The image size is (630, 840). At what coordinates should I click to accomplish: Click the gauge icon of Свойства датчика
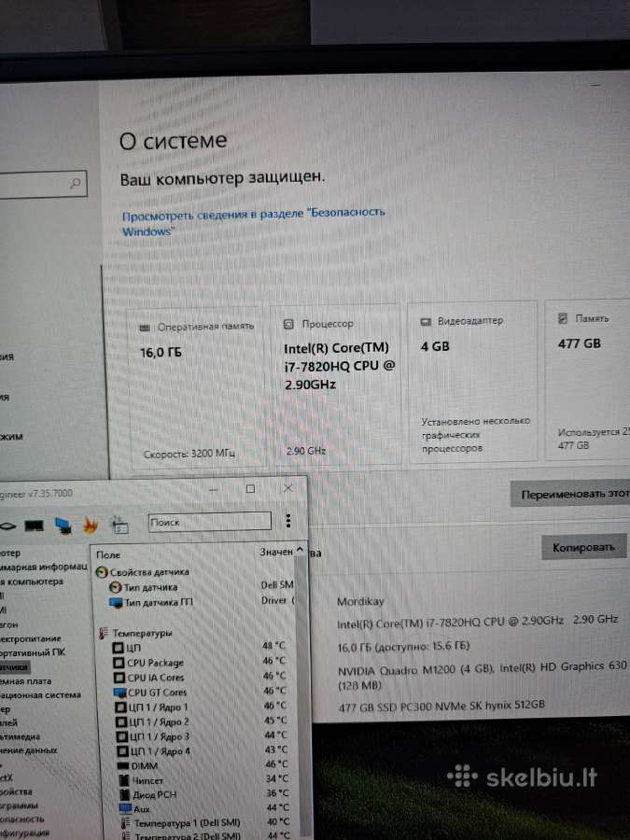102,572
